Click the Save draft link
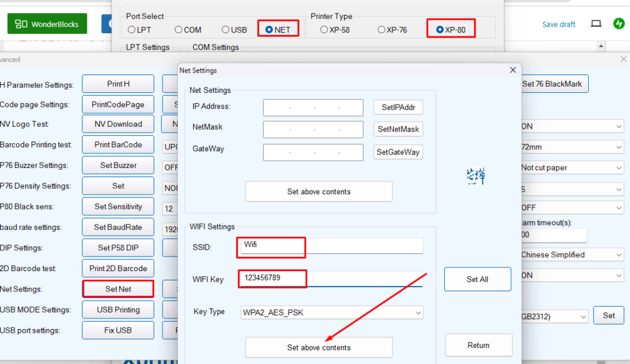 coord(558,24)
